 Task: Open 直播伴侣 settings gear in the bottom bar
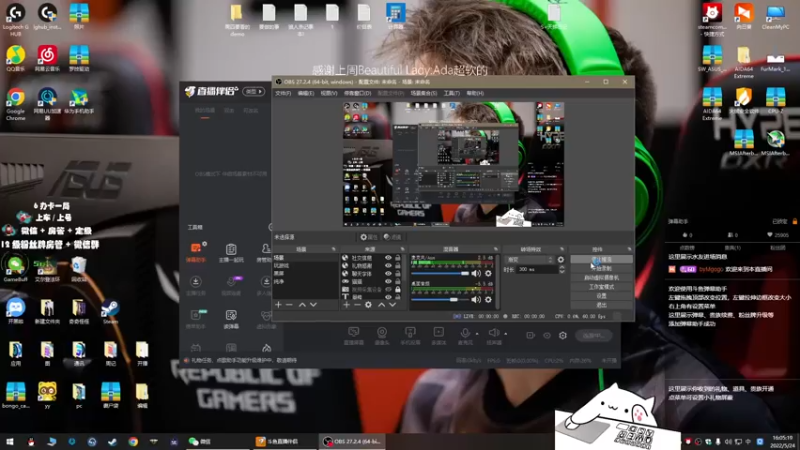563,335
